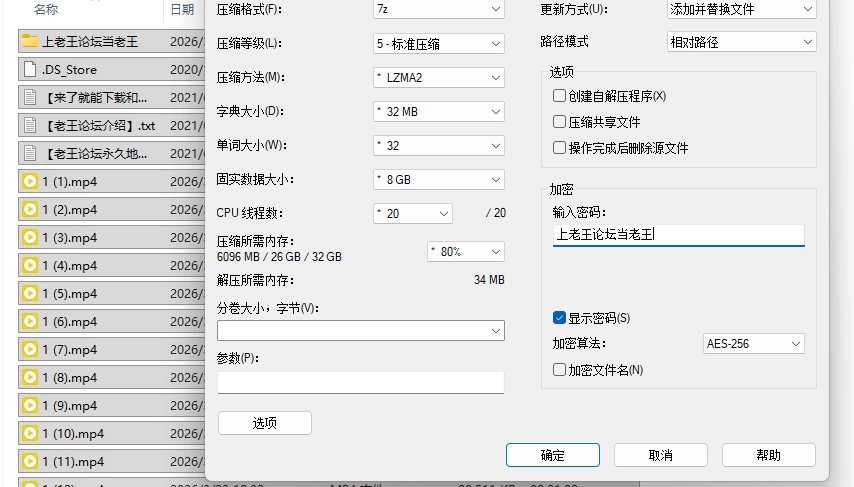Select the 1 (1).mp4 video icon

coord(30,181)
